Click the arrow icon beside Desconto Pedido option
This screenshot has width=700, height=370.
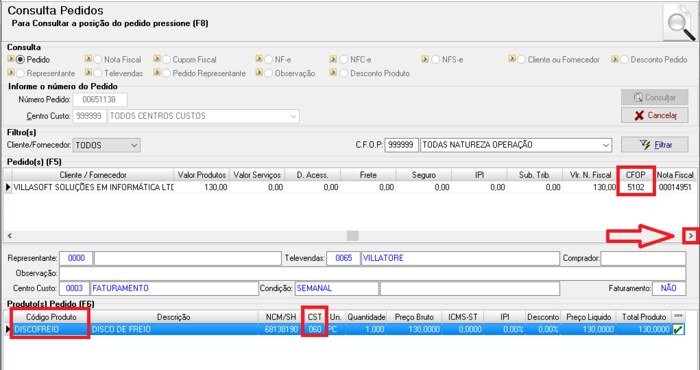click(615, 59)
